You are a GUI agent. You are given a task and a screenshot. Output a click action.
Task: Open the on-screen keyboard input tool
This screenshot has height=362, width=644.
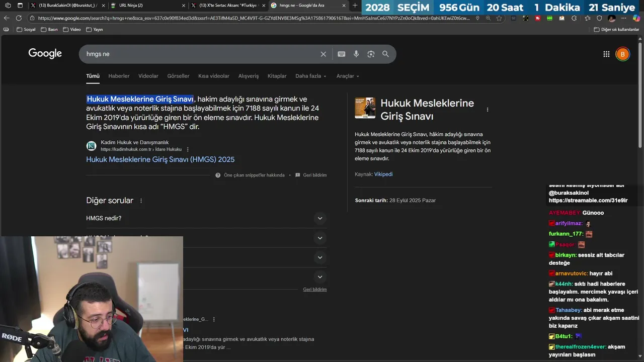[x=342, y=54]
